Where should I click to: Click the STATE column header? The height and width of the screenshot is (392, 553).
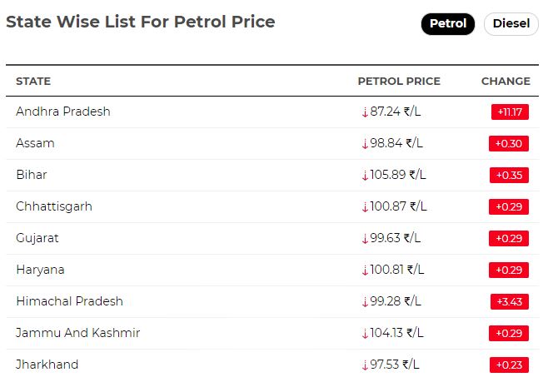33,82
